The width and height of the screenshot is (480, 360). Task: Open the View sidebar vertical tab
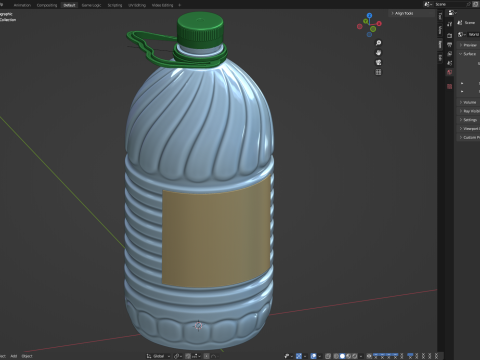coord(440,30)
